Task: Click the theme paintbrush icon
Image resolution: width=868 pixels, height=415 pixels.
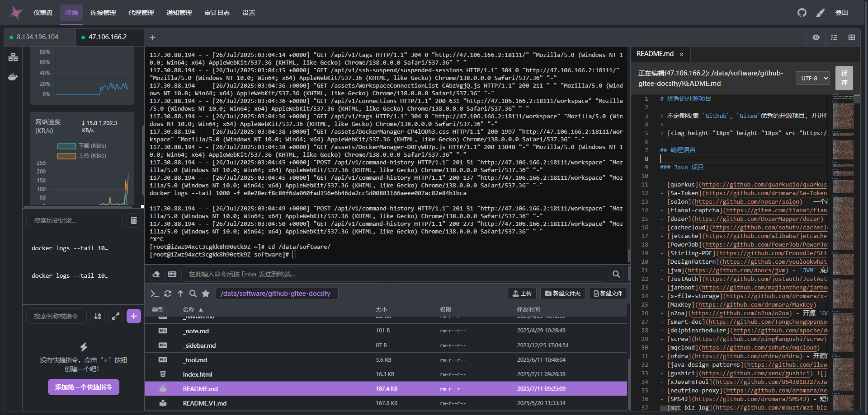Action: point(820,13)
